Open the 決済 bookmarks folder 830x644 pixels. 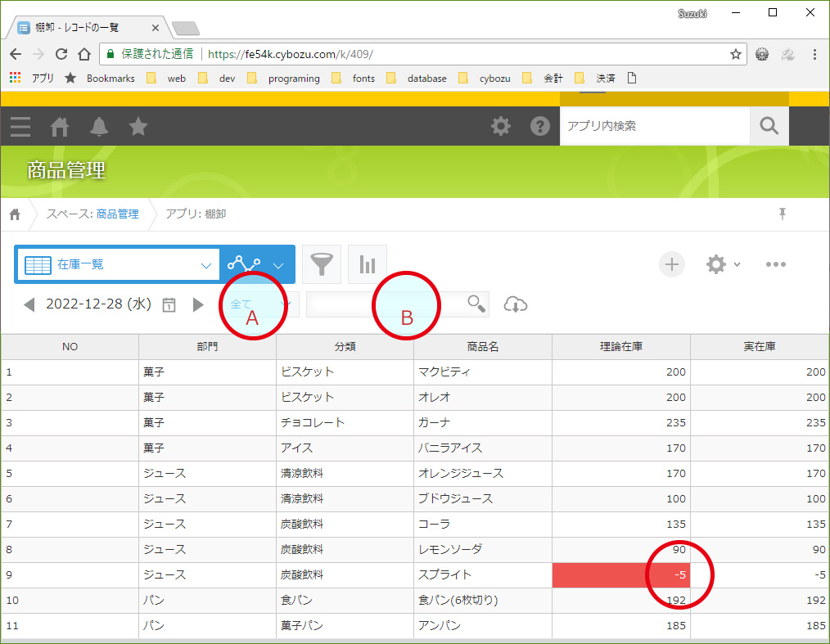tap(595, 79)
